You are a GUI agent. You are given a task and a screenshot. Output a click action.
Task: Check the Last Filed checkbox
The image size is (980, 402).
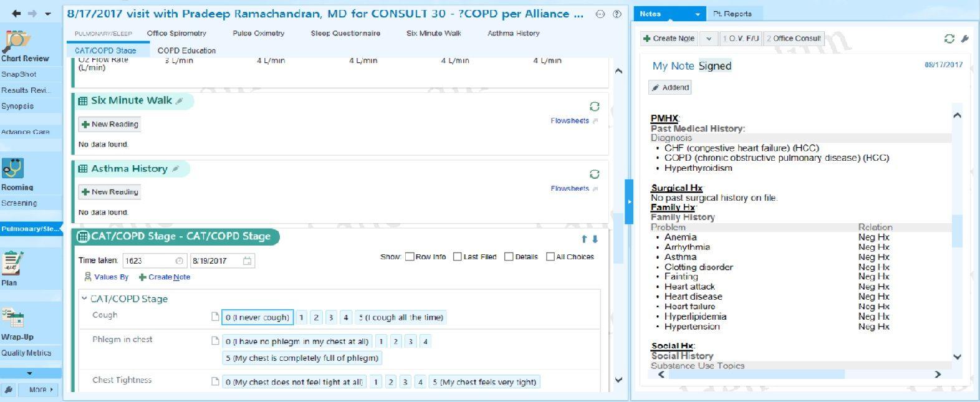[x=458, y=257]
